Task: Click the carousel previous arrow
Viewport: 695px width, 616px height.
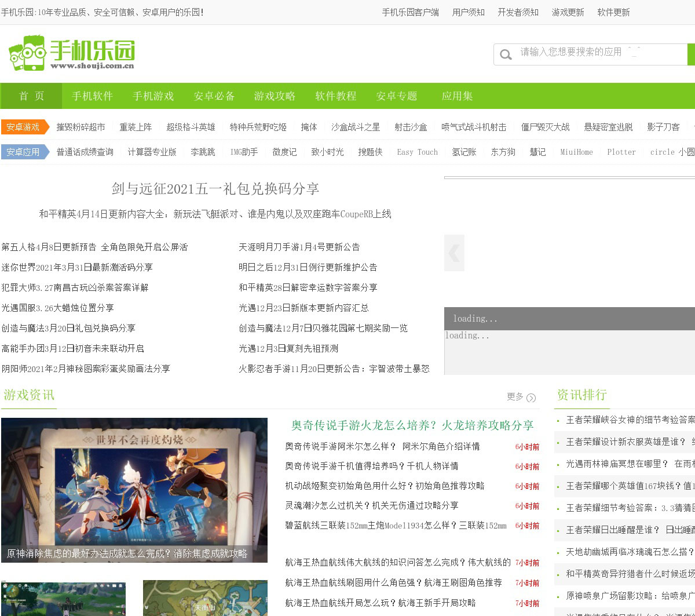Action: coord(454,253)
